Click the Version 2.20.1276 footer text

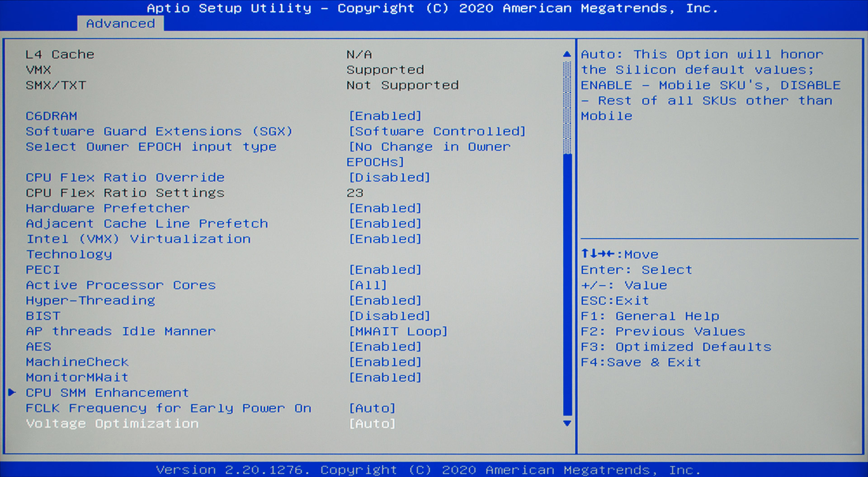pyautogui.click(x=429, y=470)
